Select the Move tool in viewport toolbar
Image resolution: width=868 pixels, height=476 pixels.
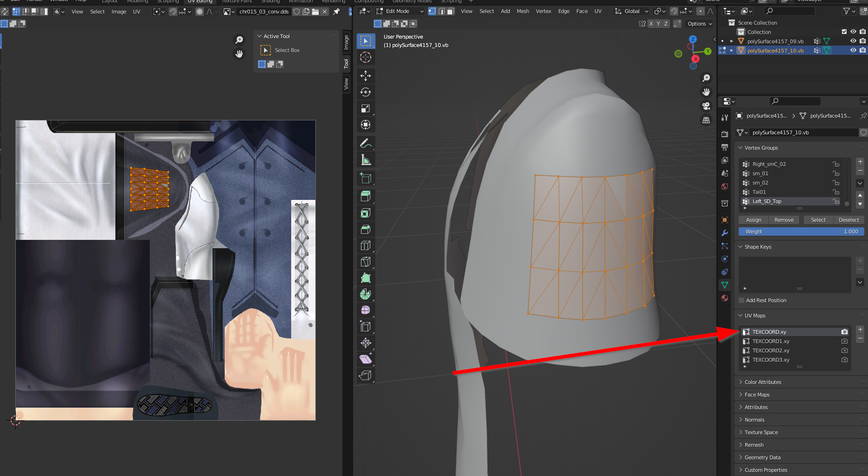click(x=366, y=76)
